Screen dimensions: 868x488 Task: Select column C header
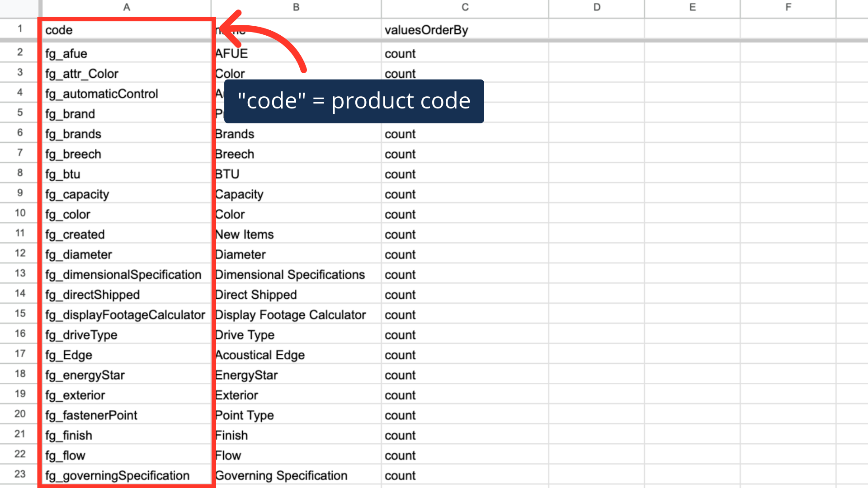point(465,7)
